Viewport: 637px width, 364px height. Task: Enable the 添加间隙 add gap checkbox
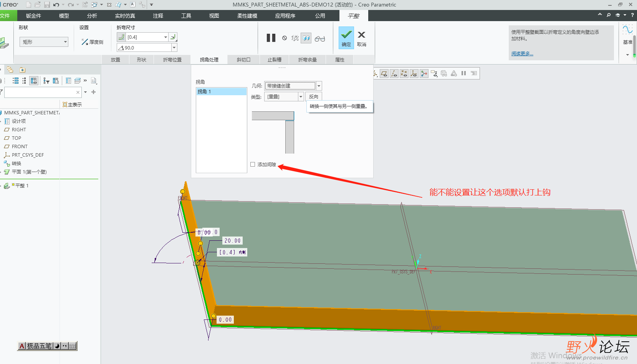coord(253,164)
